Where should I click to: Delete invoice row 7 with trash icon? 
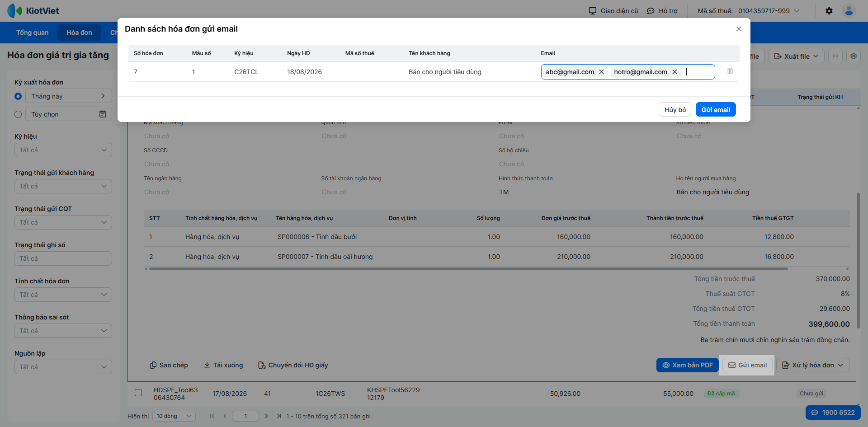coord(730,71)
